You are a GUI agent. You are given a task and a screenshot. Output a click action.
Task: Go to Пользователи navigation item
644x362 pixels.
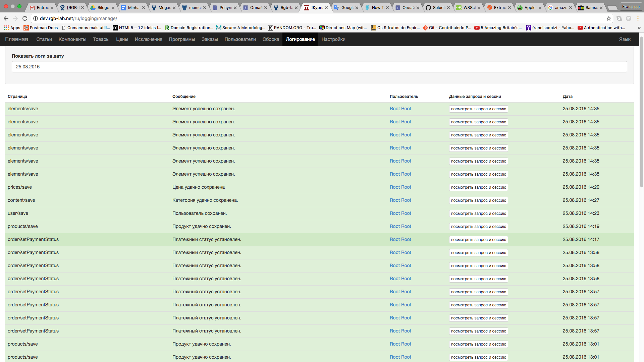click(240, 39)
